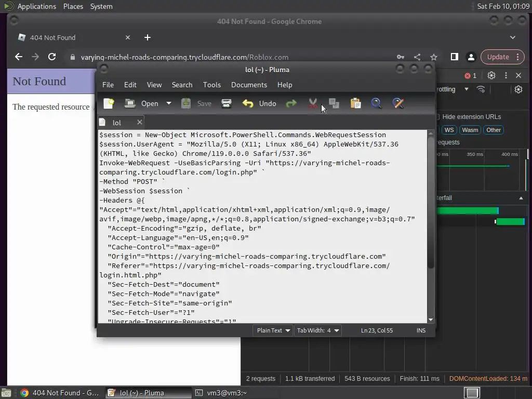Click the network conditions wifi icon
Viewport: 532px width, 399px height.
click(481, 89)
